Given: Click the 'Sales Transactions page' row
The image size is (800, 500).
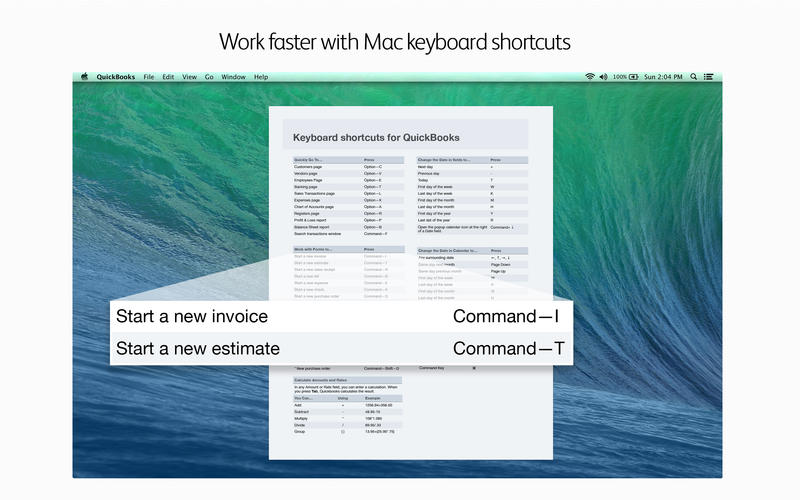Looking at the screenshot, I should pyautogui.click(x=348, y=193).
